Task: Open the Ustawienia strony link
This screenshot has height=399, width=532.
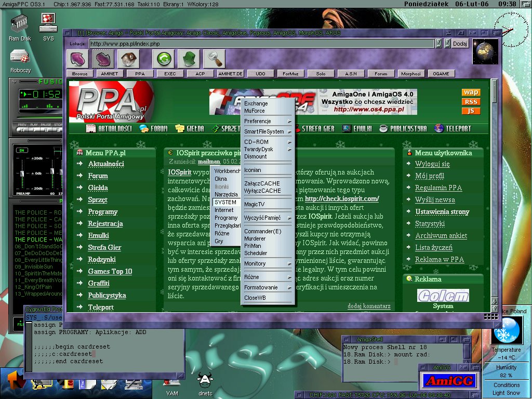Action: click(442, 212)
